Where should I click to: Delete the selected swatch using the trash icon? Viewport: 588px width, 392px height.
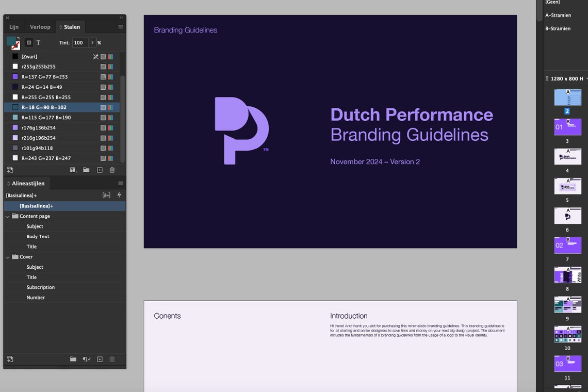(112, 170)
